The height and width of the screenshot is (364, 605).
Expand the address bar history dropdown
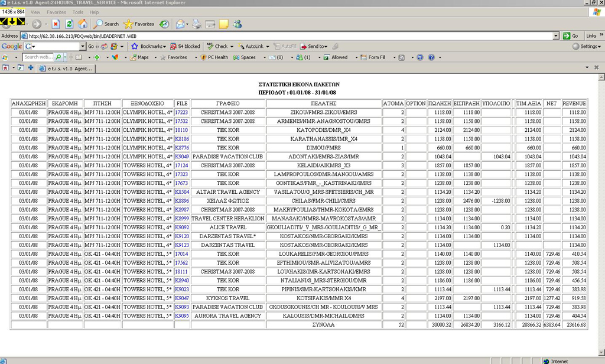555,36
